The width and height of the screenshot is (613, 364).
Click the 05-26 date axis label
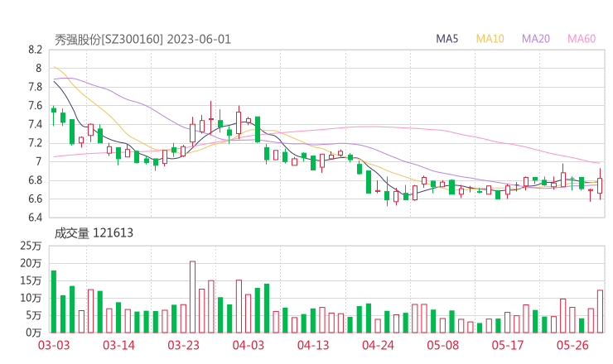[x=572, y=345]
